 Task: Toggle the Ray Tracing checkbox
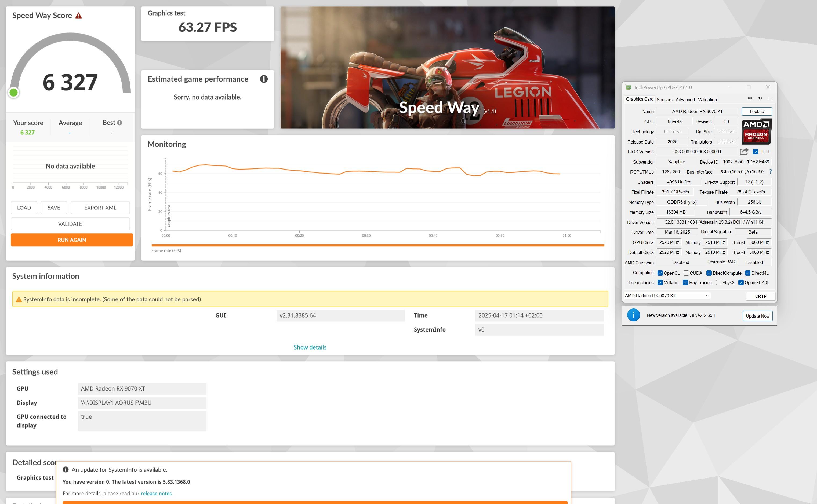click(685, 283)
